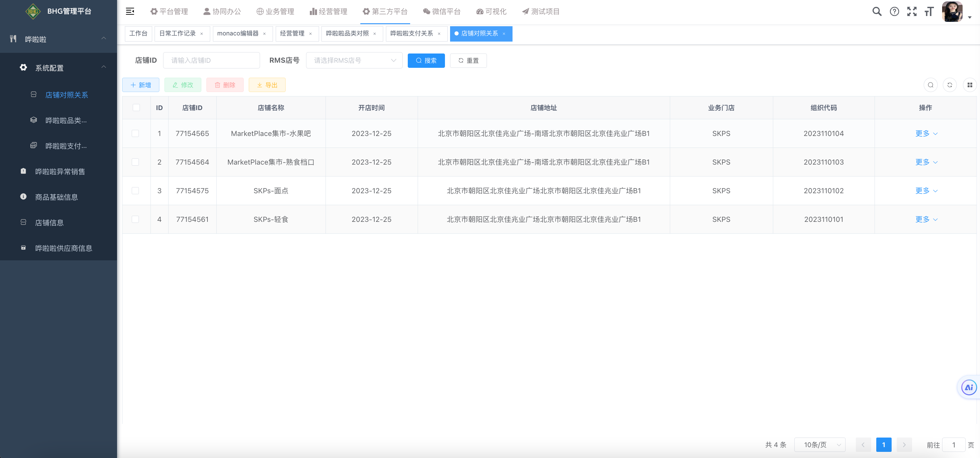Click the 新增 add button
The image size is (980, 458).
[141, 85]
